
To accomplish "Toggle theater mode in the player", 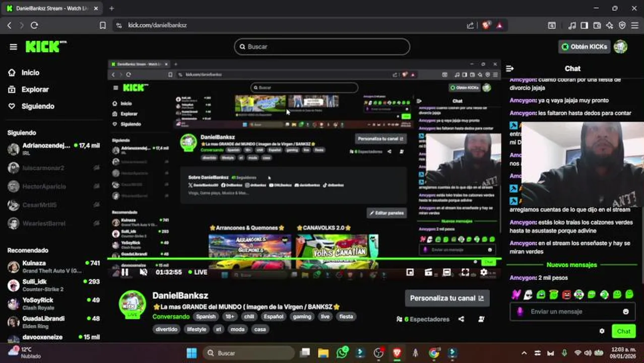I will 447,272.
